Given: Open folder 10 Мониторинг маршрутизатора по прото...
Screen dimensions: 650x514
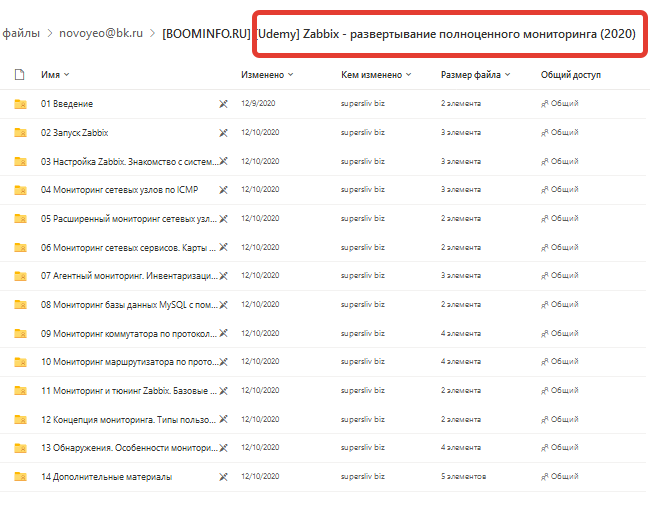Looking at the screenshot, I should point(129,362).
